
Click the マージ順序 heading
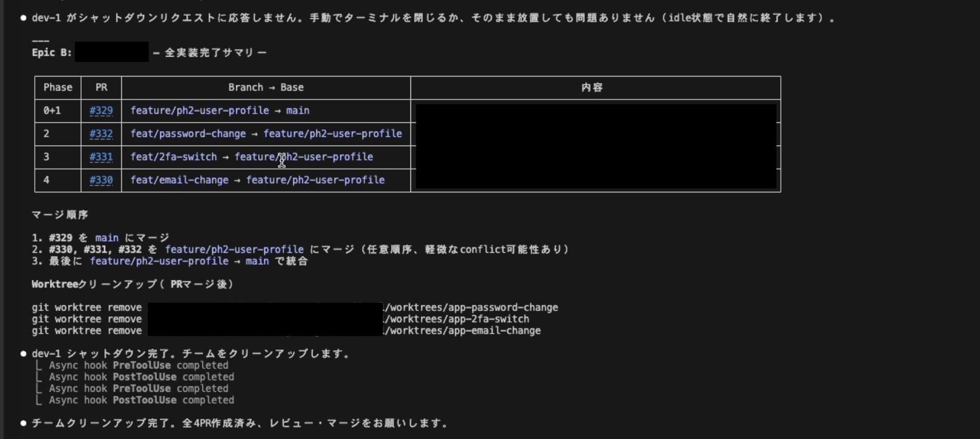(x=60, y=215)
